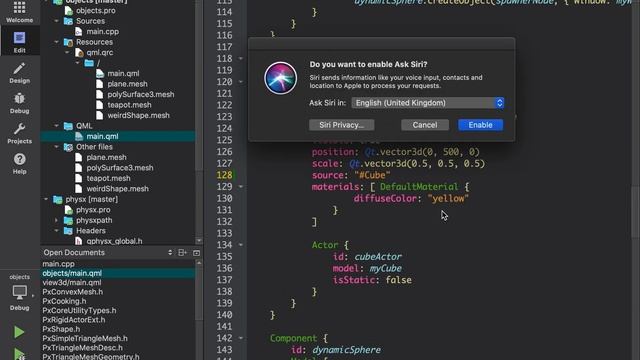This screenshot has height=360, width=640.
Task: Click the objects.pro file icon
Action: (69, 11)
